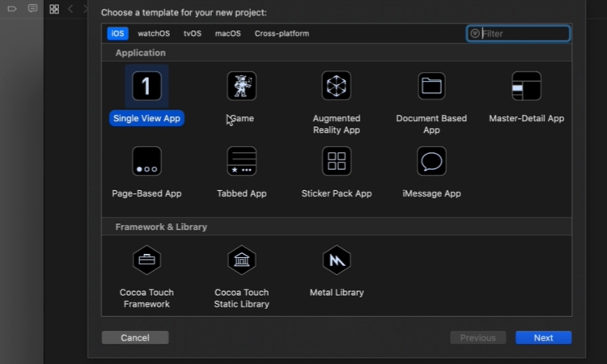Choose the Game template icon
607x364 pixels.
click(x=241, y=86)
